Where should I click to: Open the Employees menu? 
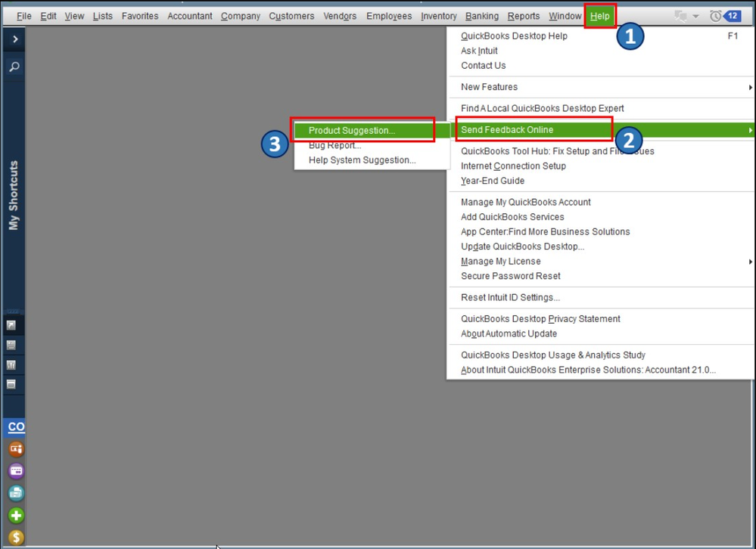(389, 16)
